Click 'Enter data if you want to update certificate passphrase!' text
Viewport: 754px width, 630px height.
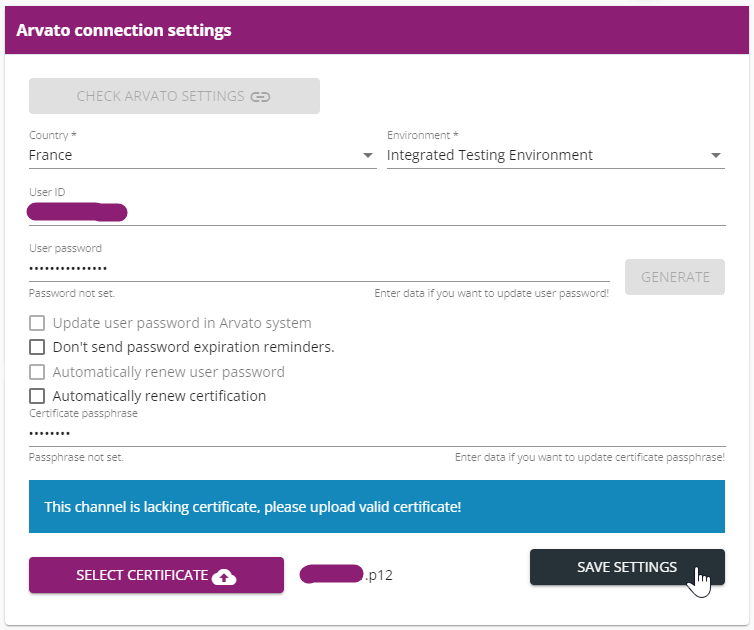pos(590,457)
